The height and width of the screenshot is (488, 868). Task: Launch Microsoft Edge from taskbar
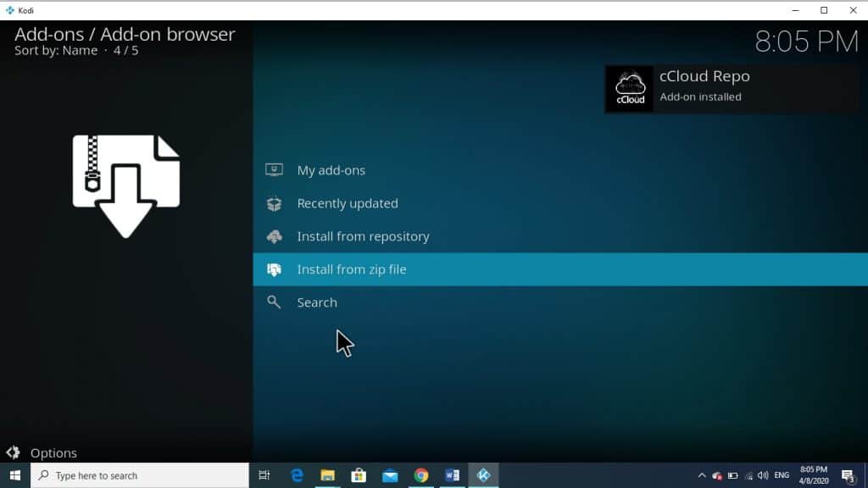click(x=298, y=475)
